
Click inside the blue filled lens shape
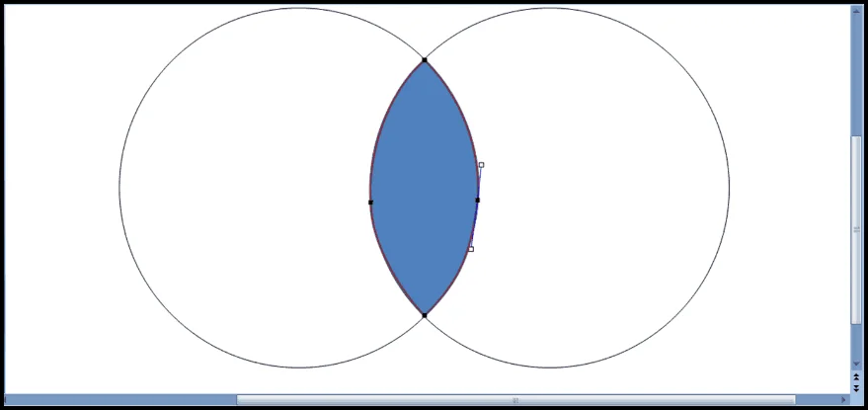pyautogui.click(x=424, y=189)
